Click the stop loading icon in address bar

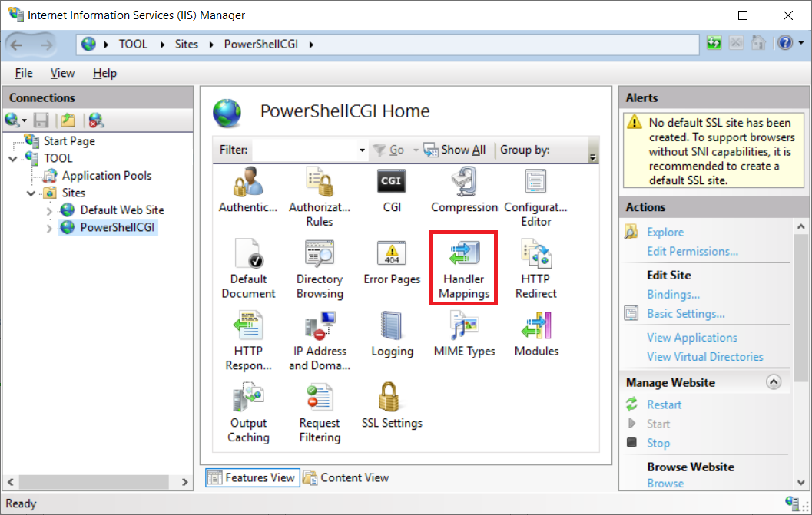(736, 43)
